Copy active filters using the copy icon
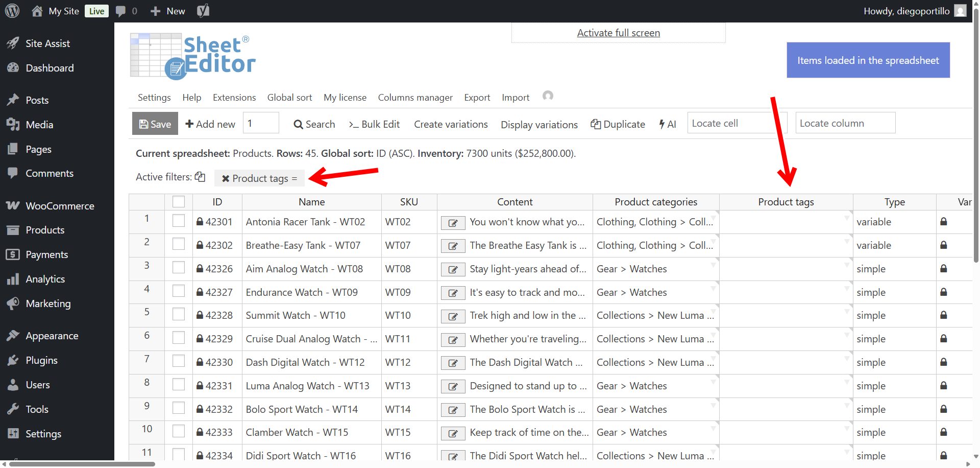Screen dimensions: 980x468 pos(200,177)
